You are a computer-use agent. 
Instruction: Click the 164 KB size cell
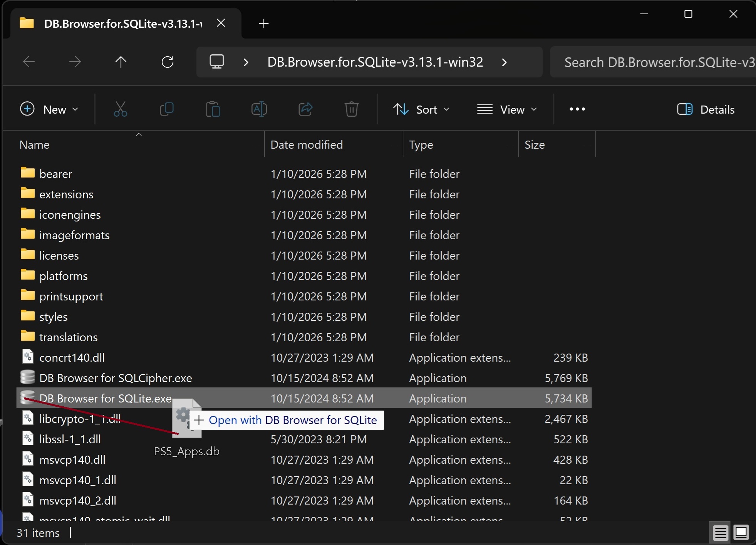click(x=570, y=501)
